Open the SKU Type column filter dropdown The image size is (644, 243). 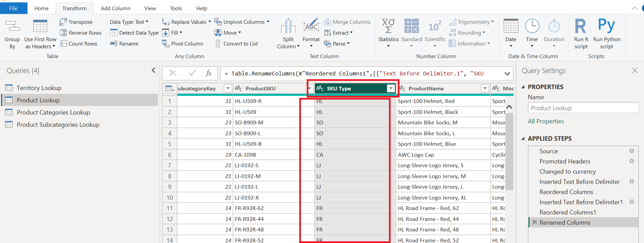[391, 88]
